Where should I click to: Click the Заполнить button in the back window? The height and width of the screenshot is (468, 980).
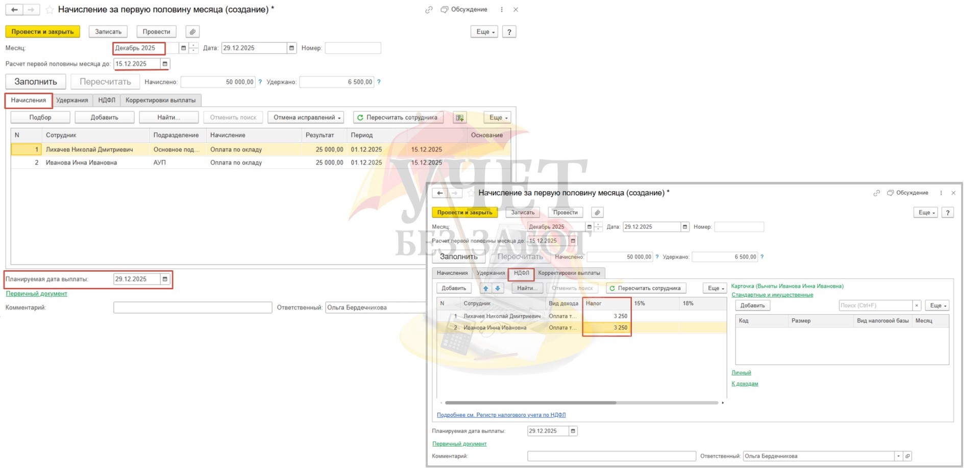click(x=36, y=82)
